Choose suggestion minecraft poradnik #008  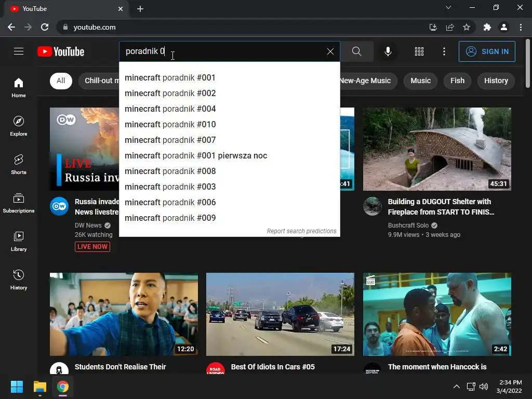tap(229, 171)
